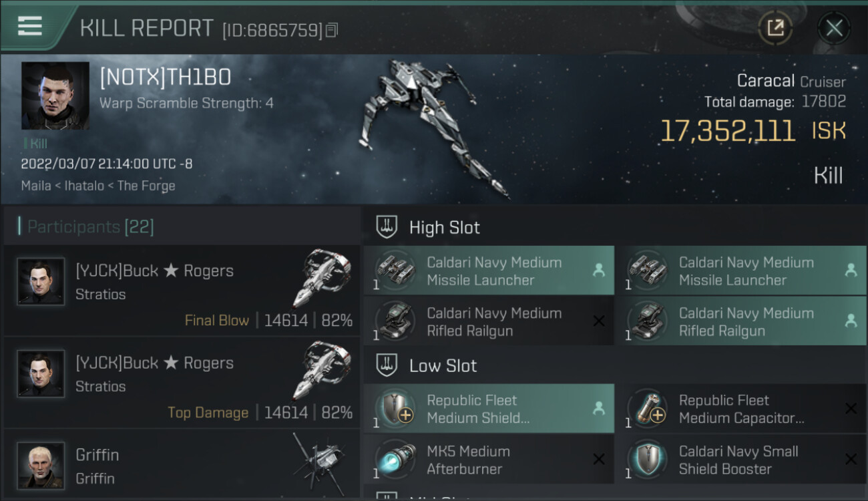Click the Low Slot section header

(443, 365)
